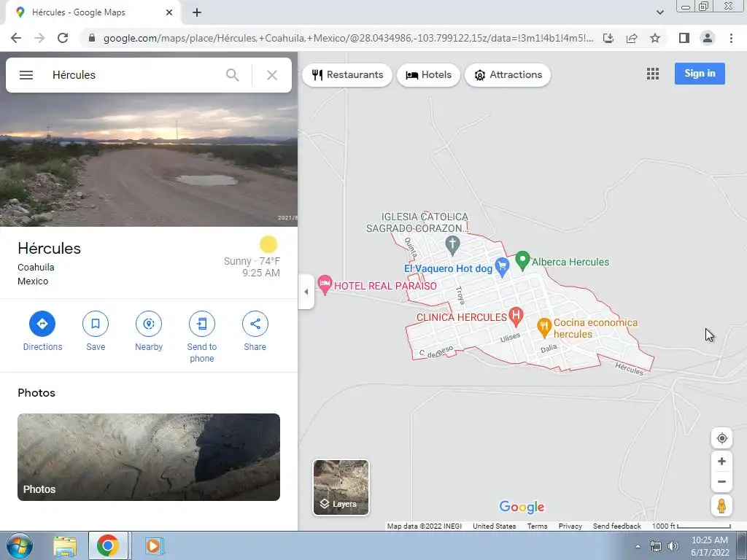Image resolution: width=747 pixels, height=560 pixels.
Task: Reload the Google Maps page
Action: (x=63, y=38)
